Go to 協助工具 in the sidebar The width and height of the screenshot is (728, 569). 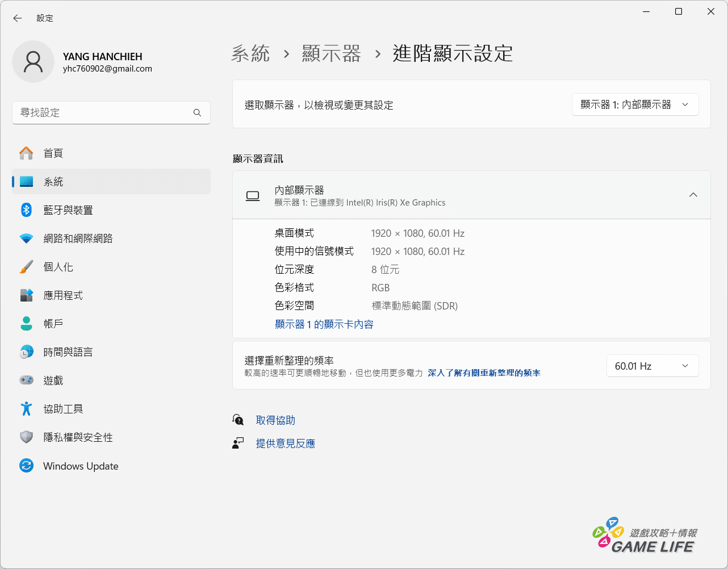(63, 409)
